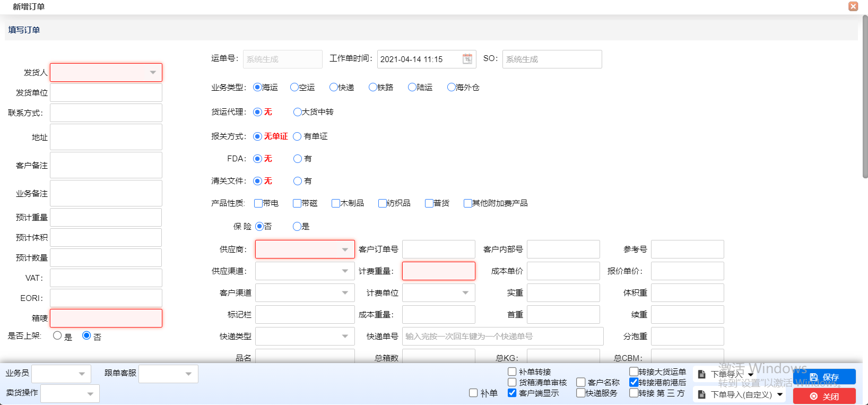Set 是否上架 to 是
The image size is (868, 405).
click(57, 335)
